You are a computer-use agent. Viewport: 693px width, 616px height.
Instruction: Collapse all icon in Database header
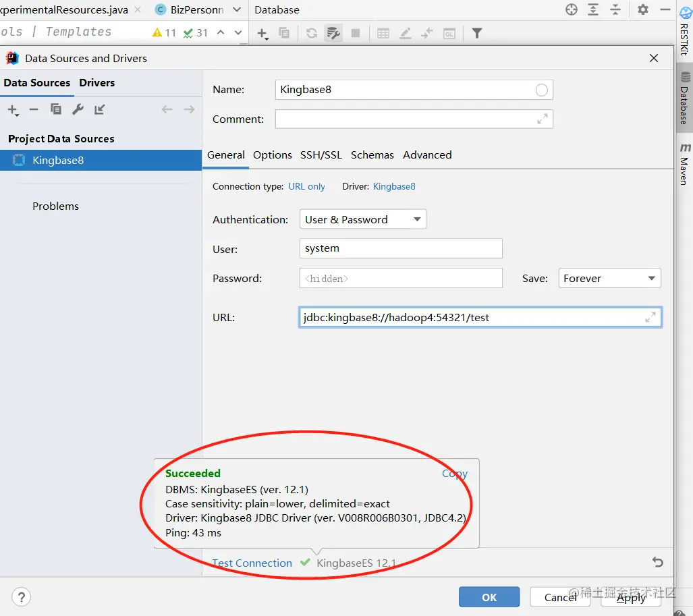(x=615, y=9)
